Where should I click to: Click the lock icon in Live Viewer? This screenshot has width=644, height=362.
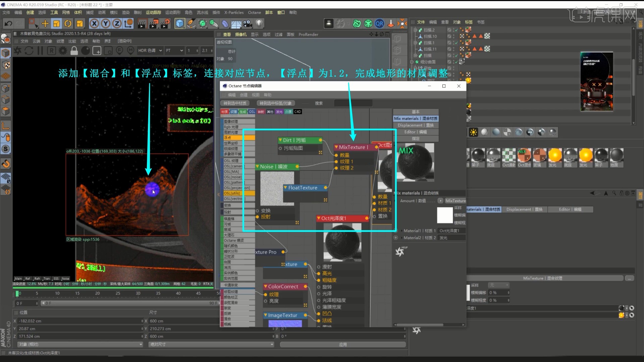(x=74, y=51)
